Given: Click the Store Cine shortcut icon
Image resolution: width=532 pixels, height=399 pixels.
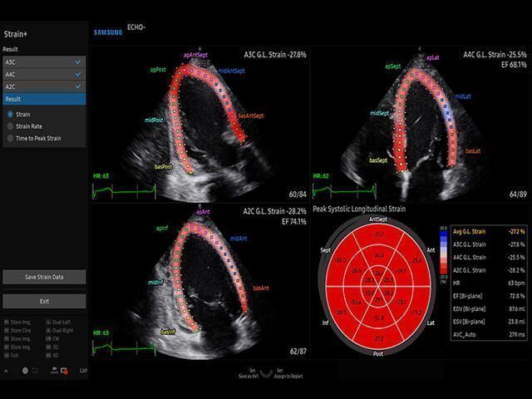Looking at the screenshot, I should pyautogui.click(x=7, y=328).
